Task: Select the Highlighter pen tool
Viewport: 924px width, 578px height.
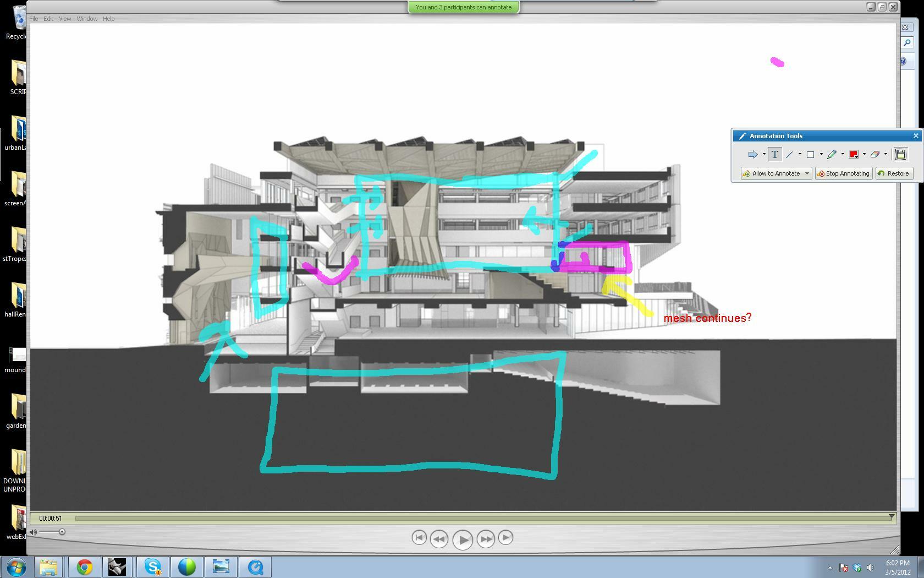Action: [832, 155]
